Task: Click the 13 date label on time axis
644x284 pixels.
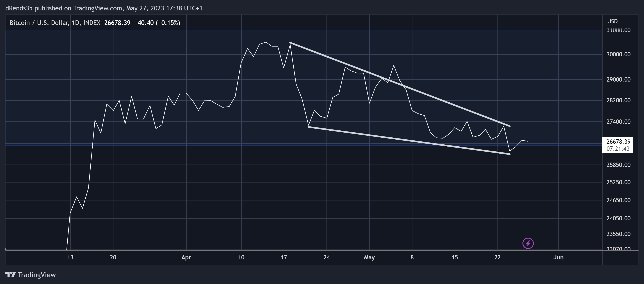Action: (70, 257)
